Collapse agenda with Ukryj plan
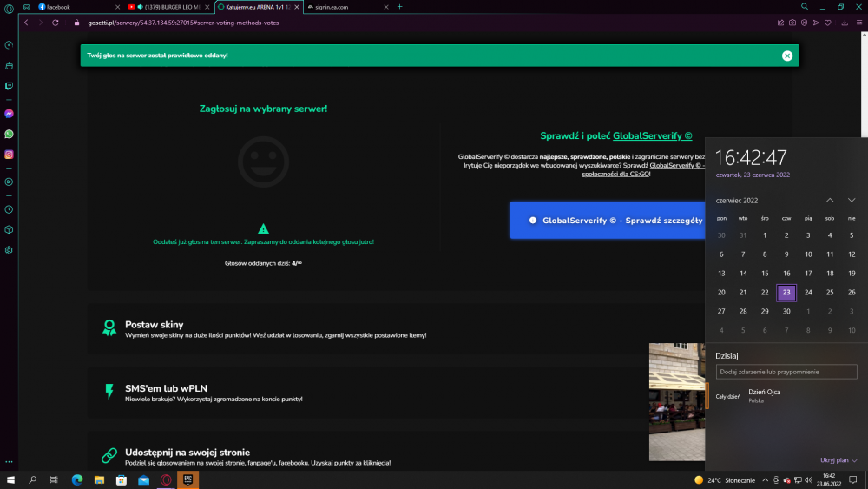Viewport: 868px width, 489px height. [x=838, y=460]
